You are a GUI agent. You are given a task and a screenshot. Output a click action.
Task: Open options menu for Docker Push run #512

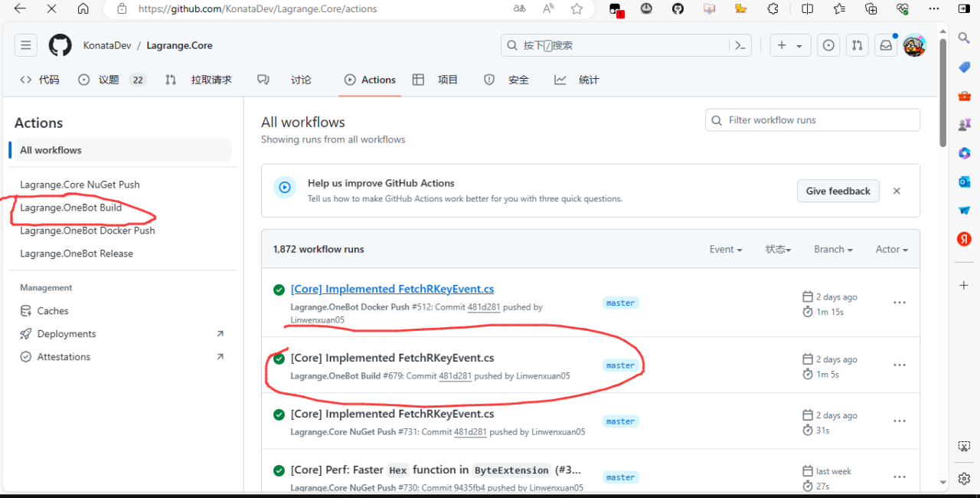(x=900, y=303)
